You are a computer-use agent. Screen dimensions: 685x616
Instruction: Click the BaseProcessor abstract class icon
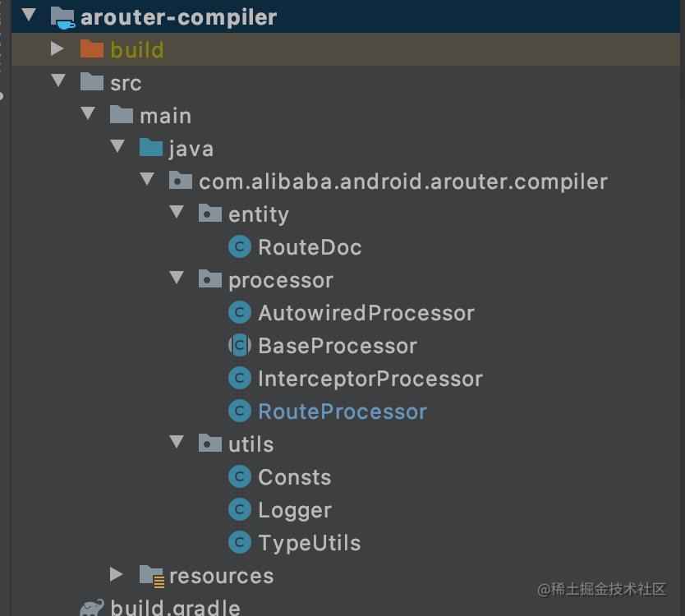(x=240, y=345)
